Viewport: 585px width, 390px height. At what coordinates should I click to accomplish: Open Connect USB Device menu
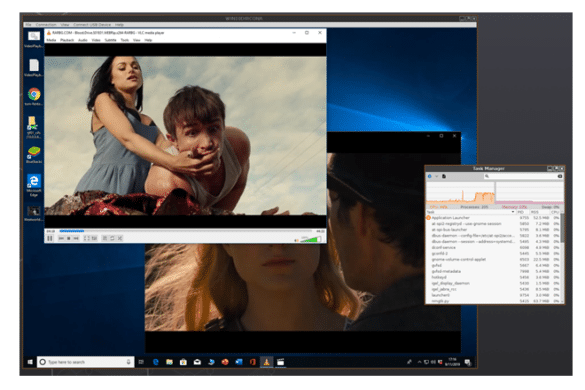click(92, 25)
